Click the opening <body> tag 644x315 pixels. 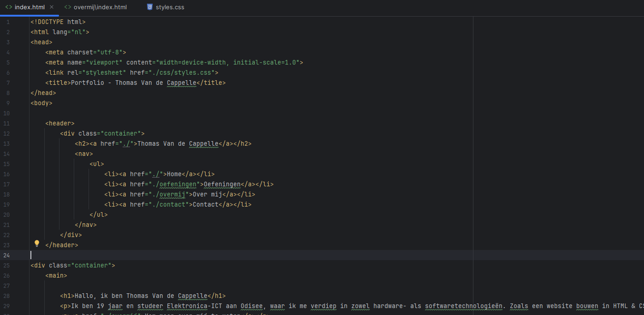pyautogui.click(x=41, y=103)
